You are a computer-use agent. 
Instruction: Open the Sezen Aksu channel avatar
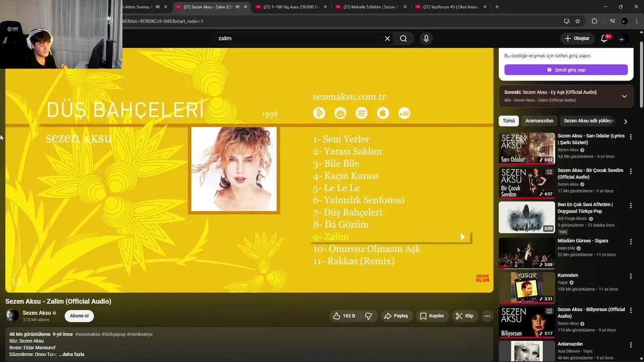(12, 316)
